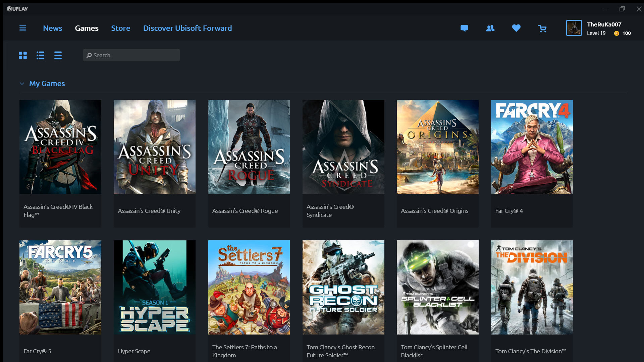Screen dimensions: 644x362
Task: Open the News tab
Action: point(53,28)
